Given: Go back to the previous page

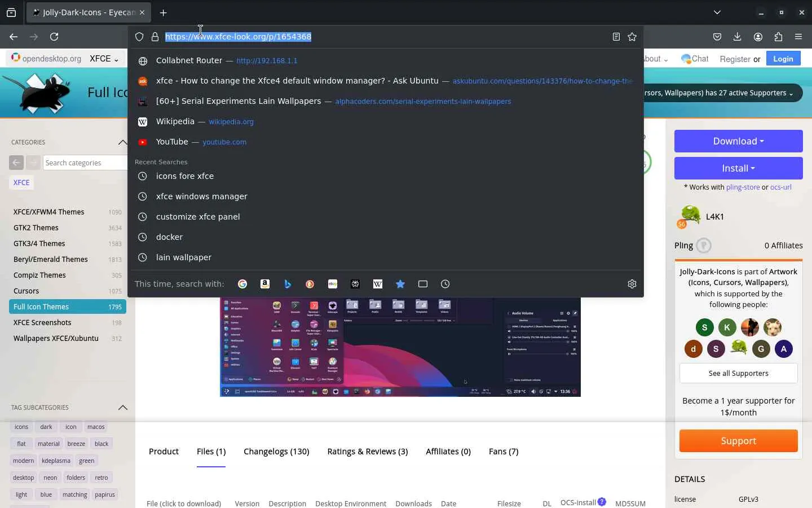Looking at the screenshot, I should click(x=14, y=37).
